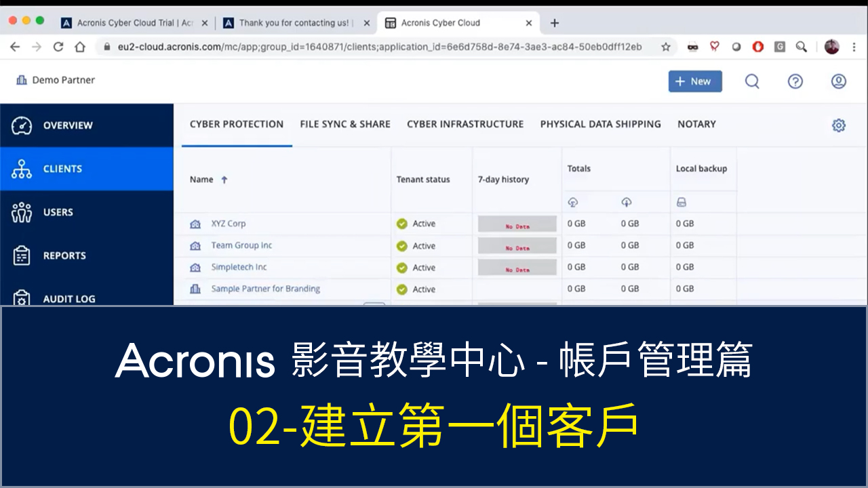Close the Thank you for contacting us tab
868x488 pixels.
[367, 22]
